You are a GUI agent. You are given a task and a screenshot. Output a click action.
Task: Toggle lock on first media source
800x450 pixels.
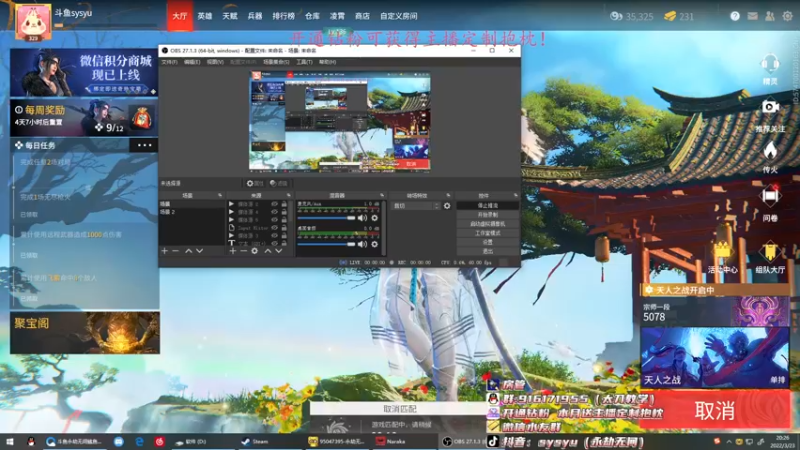click(x=284, y=204)
